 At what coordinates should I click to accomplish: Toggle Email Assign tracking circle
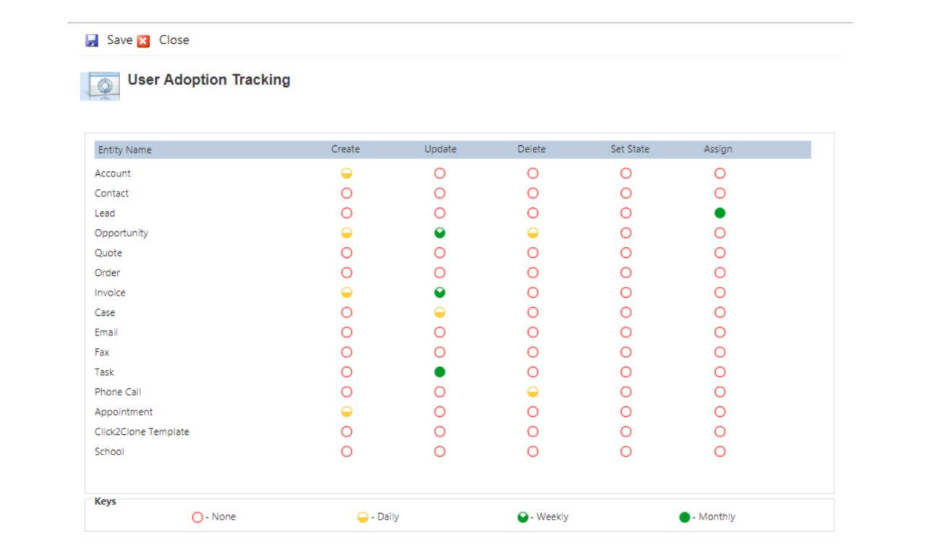pyautogui.click(x=719, y=332)
